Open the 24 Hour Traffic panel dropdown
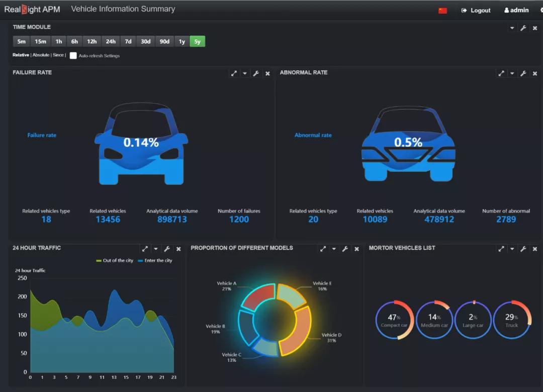Viewport: 543px width, 392px height. pos(156,249)
